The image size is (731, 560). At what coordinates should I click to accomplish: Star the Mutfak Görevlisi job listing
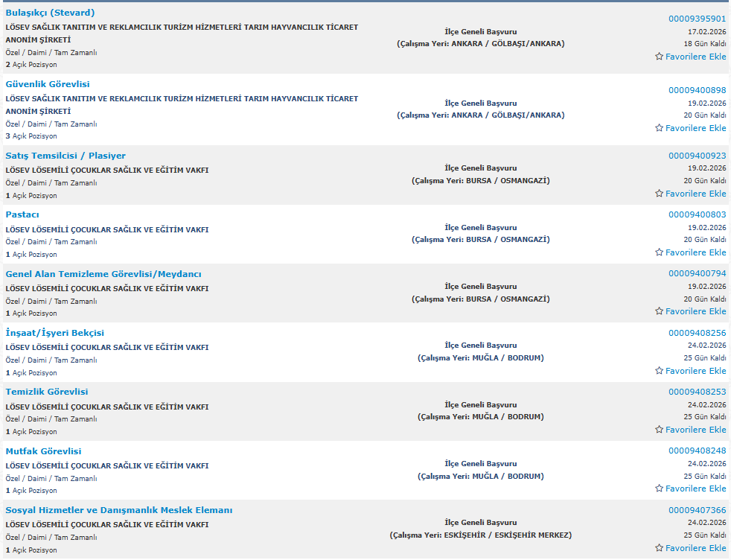click(659, 489)
